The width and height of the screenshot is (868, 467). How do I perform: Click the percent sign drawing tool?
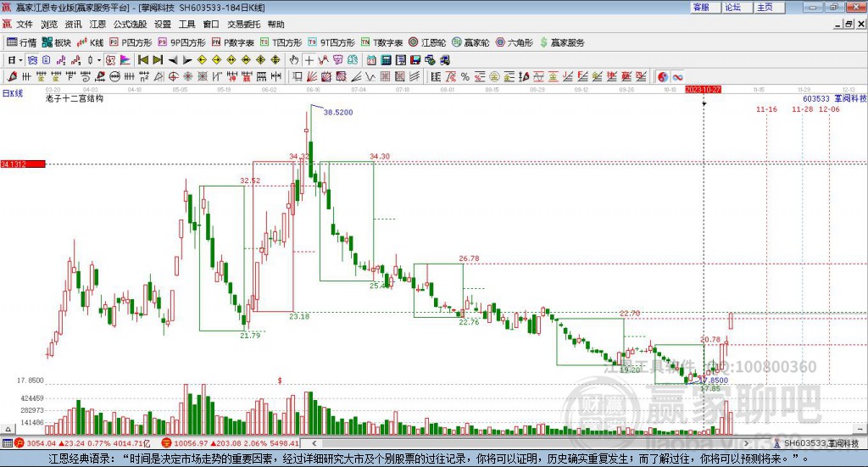(465, 76)
